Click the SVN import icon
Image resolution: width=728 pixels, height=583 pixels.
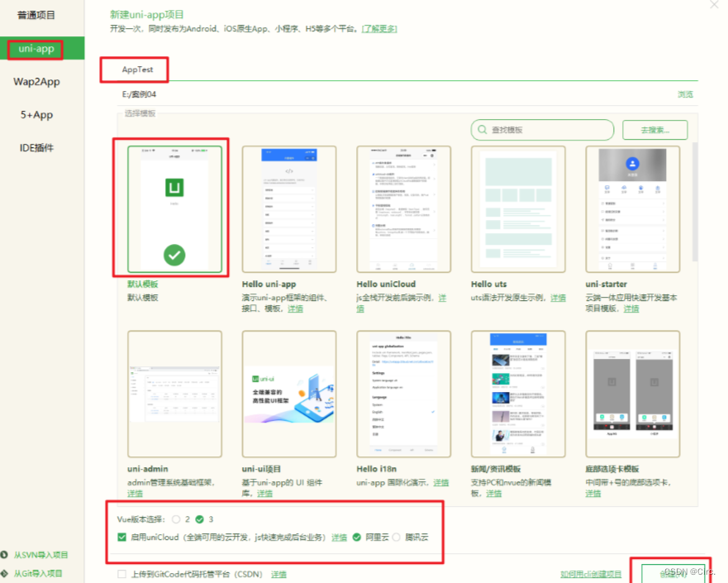[4, 555]
